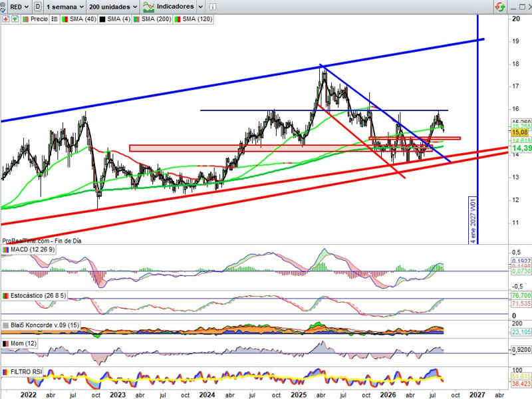Image resolution: width=532 pixels, height=399 pixels.
Task: Click the Estocástico (26 8 5) panel label
Action: [38, 295]
